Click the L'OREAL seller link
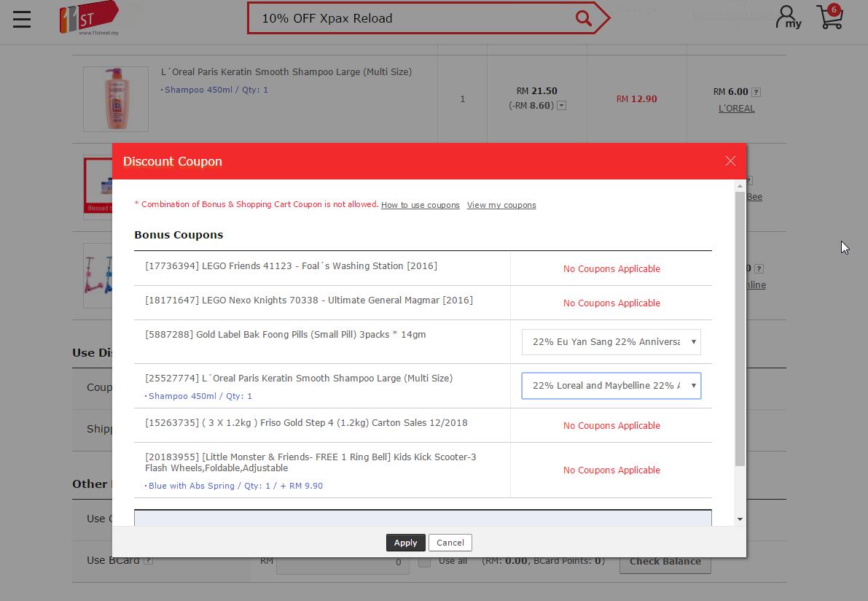868x601 pixels. pos(736,109)
